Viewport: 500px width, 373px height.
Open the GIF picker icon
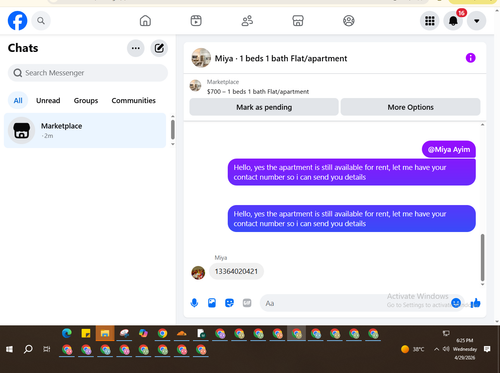(x=247, y=303)
